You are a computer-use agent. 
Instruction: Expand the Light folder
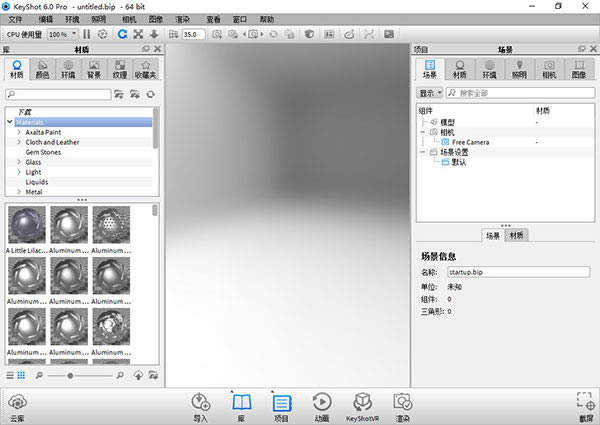click(x=19, y=172)
